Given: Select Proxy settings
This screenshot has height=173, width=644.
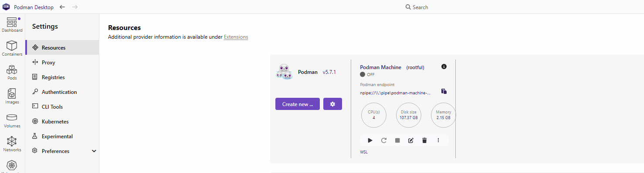Looking at the screenshot, I should pyautogui.click(x=62, y=62).
